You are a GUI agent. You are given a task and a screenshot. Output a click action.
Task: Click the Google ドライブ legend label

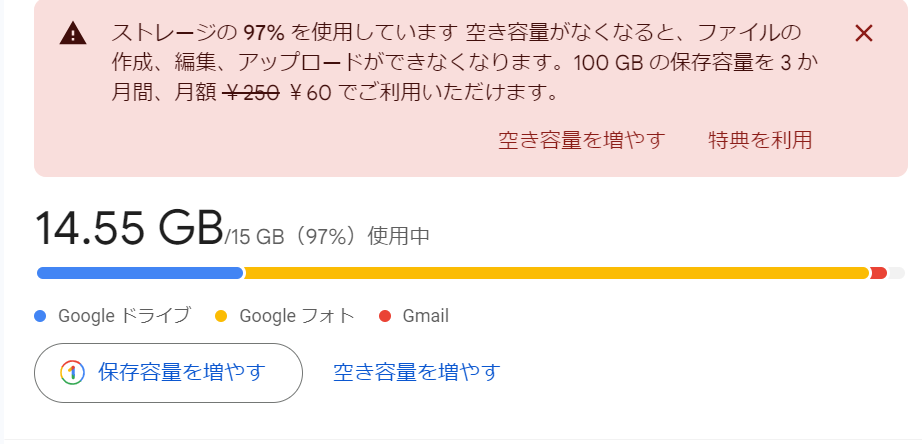pyautogui.click(x=124, y=316)
